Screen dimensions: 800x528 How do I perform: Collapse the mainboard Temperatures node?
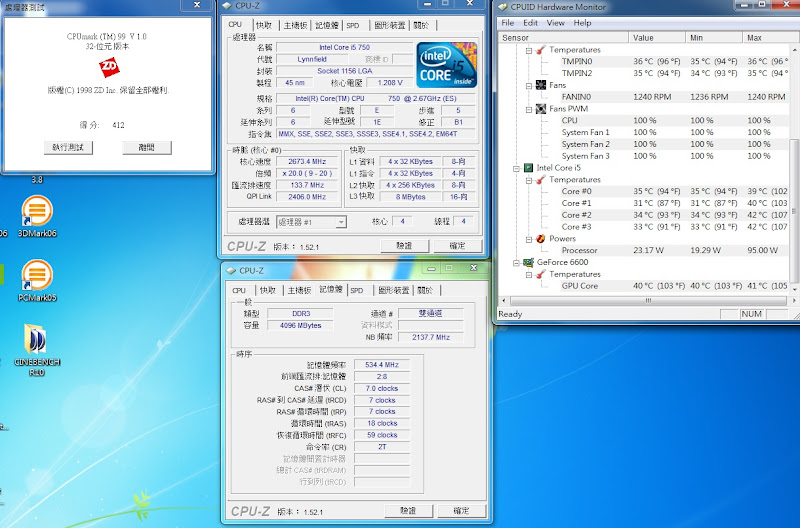click(529, 50)
